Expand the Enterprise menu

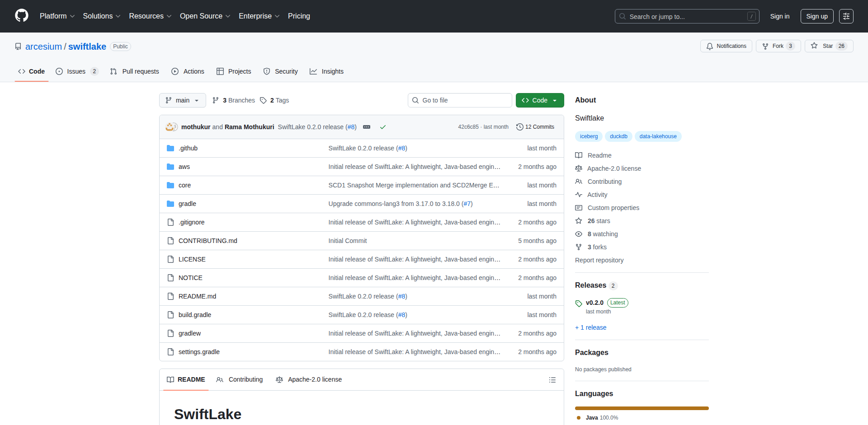tap(259, 16)
